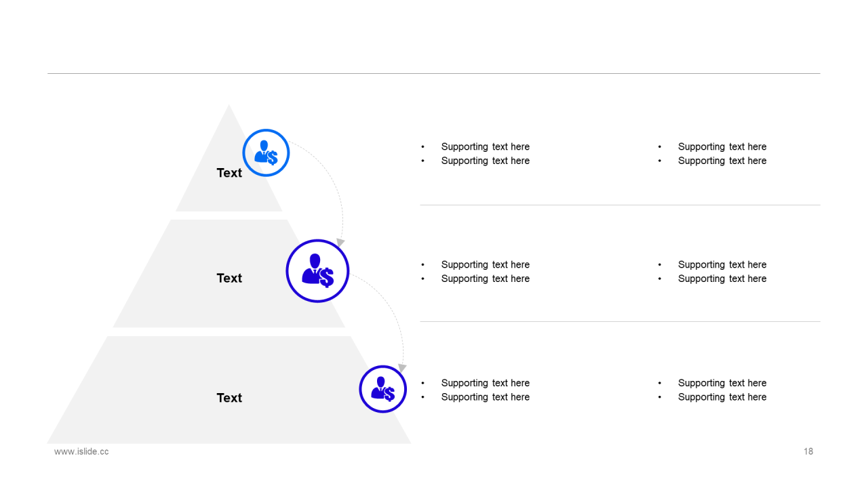Select the "Text" label in the bottom pyramid tier
This screenshot has height=488, width=868.
[x=229, y=398]
